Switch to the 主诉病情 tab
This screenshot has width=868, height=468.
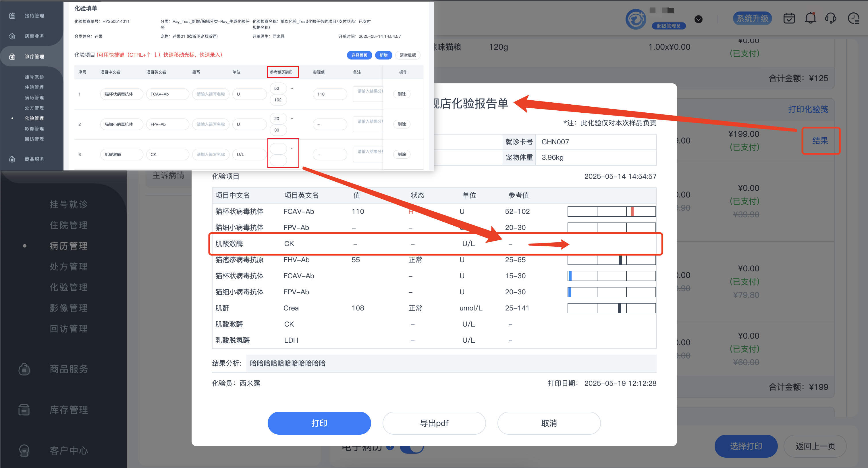tap(168, 175)
